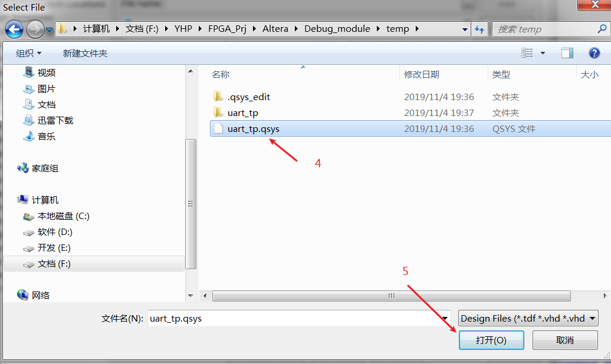The height and width of the screenshot is (364, 611).
Task: Refresh the temp folder in address bar
Action: click(x=479, y=29)
